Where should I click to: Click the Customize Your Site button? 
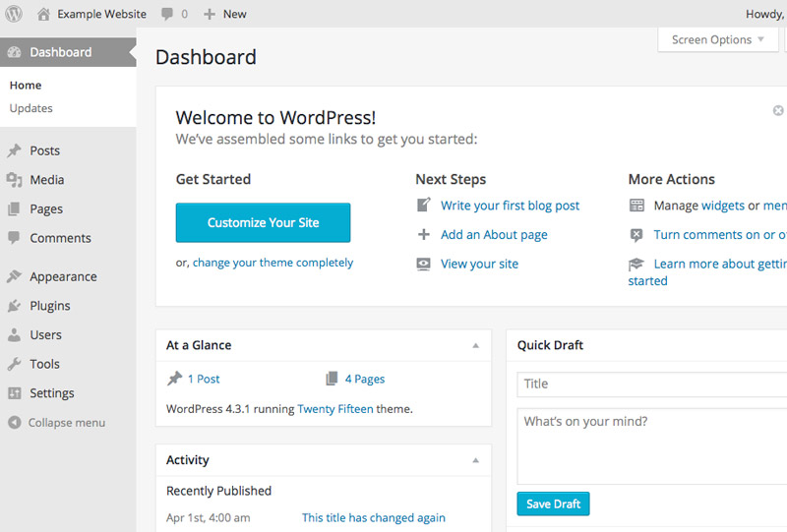click(x=263, y=223)
